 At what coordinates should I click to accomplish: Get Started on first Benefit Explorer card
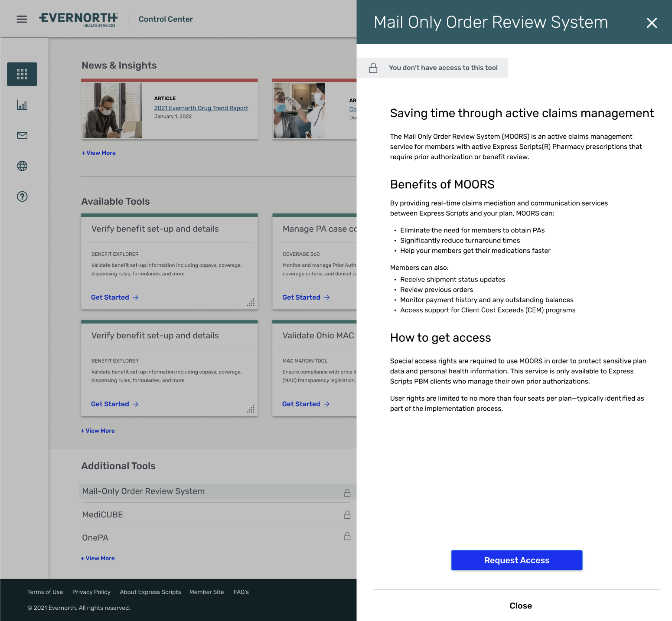(x=114, y=297)
